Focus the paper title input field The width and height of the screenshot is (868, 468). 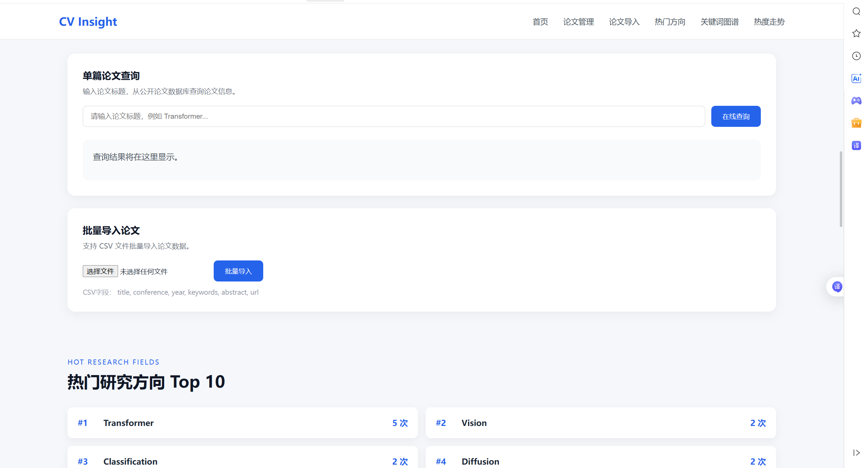pyautogui.click(x=393, y=116)
